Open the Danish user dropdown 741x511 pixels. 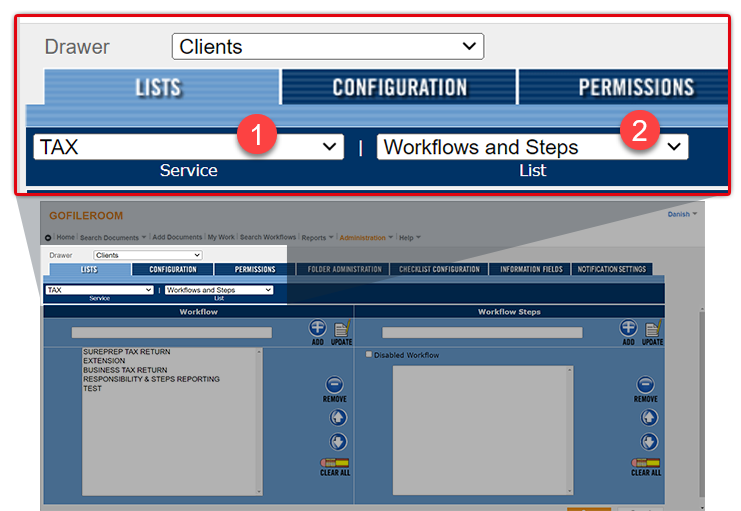click(682, 214)
